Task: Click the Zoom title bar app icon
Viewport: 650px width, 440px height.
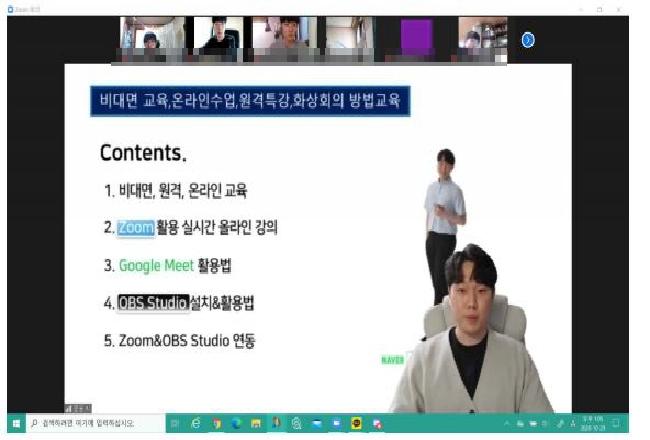Action: (x=10, y=9)
